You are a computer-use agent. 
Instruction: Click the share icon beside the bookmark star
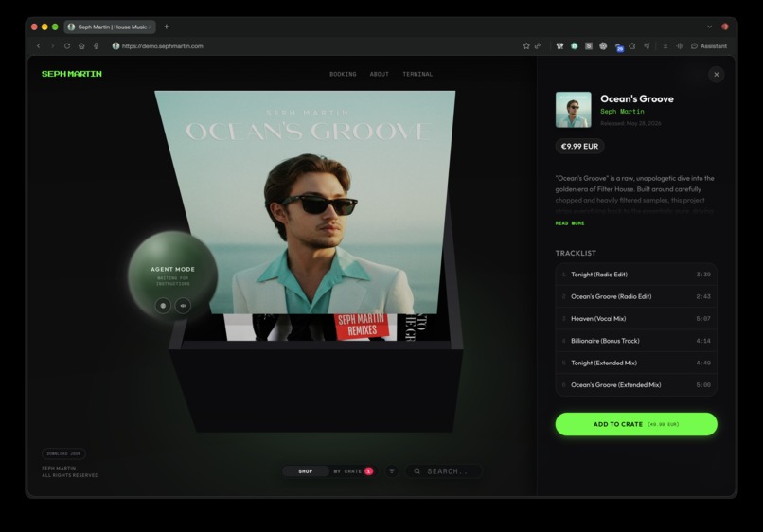538,46
